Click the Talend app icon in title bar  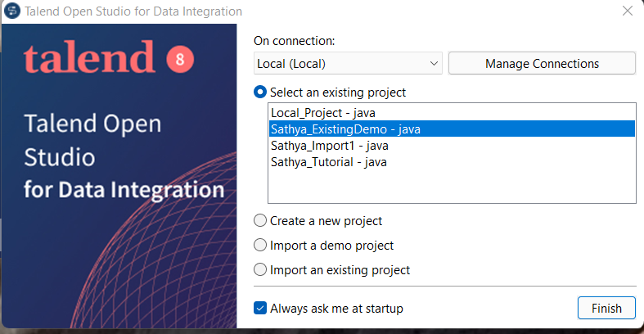(12, 11)
